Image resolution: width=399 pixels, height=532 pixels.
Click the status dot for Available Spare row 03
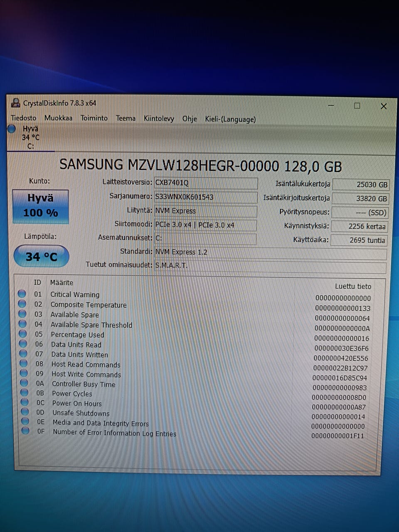click(x=23, y=314)
